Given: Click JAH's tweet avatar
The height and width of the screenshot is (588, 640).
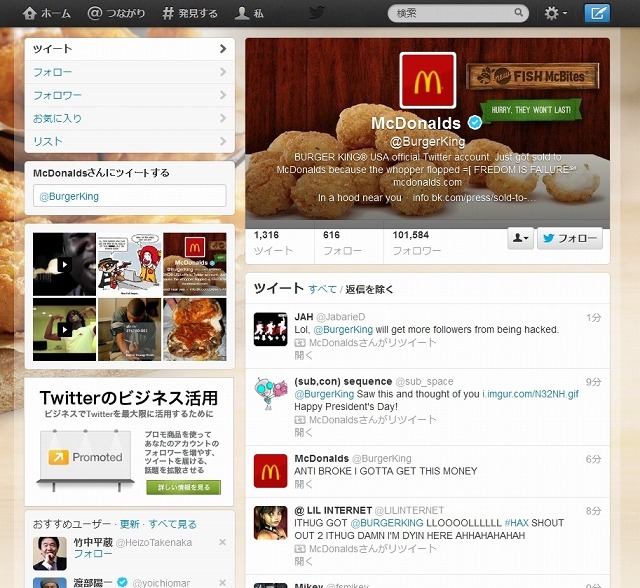Looking at the screenshot, I should click(270, 329).
